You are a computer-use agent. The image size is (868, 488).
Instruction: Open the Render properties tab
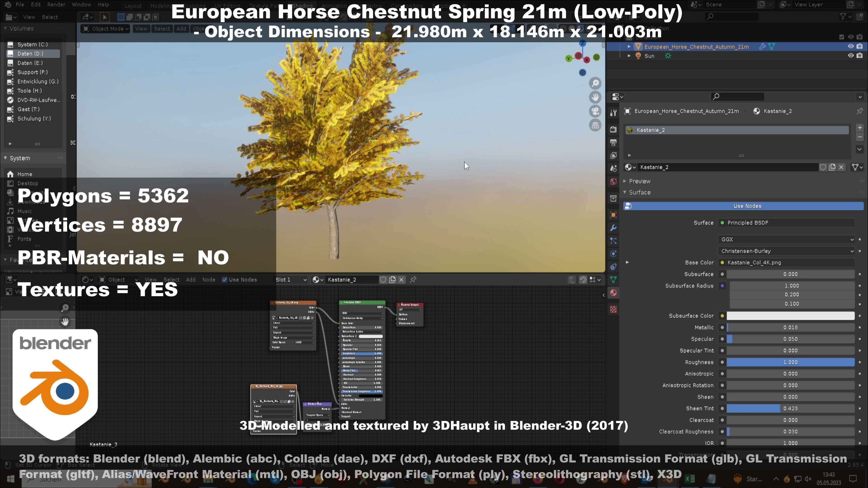pyautogui.click(x=613, y=130)
